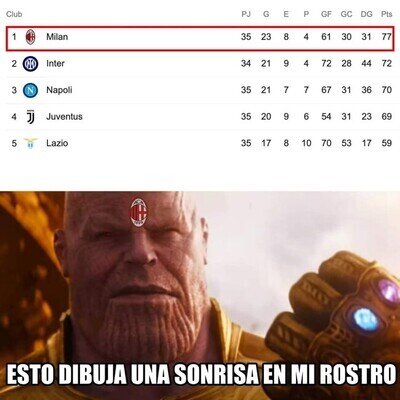Open the Milan team name link
This screenshot has height=400, width=400.
click(57, 37)
